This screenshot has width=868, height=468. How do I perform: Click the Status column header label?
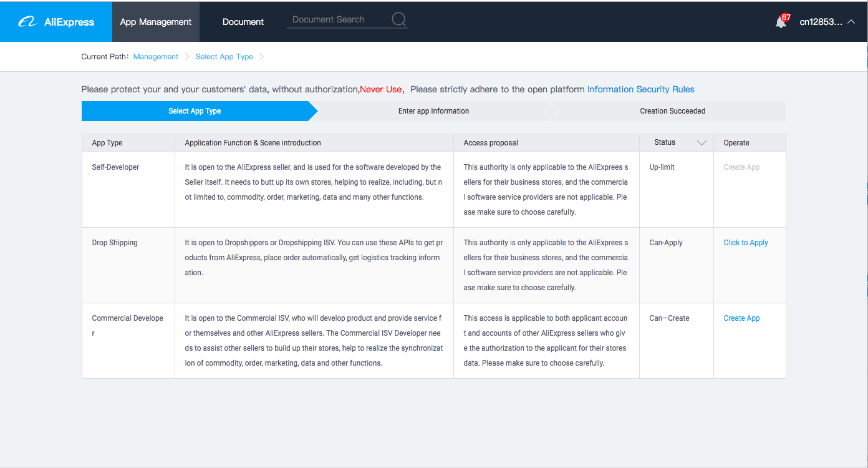665,142
